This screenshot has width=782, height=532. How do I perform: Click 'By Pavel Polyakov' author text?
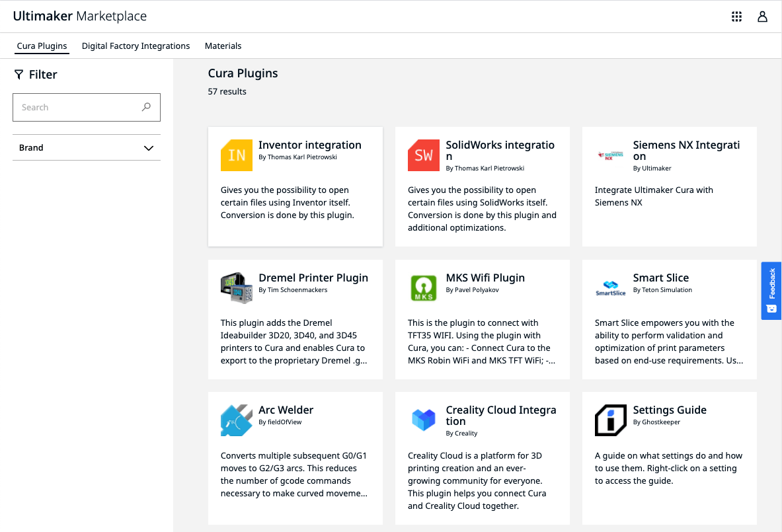[472, 289]
